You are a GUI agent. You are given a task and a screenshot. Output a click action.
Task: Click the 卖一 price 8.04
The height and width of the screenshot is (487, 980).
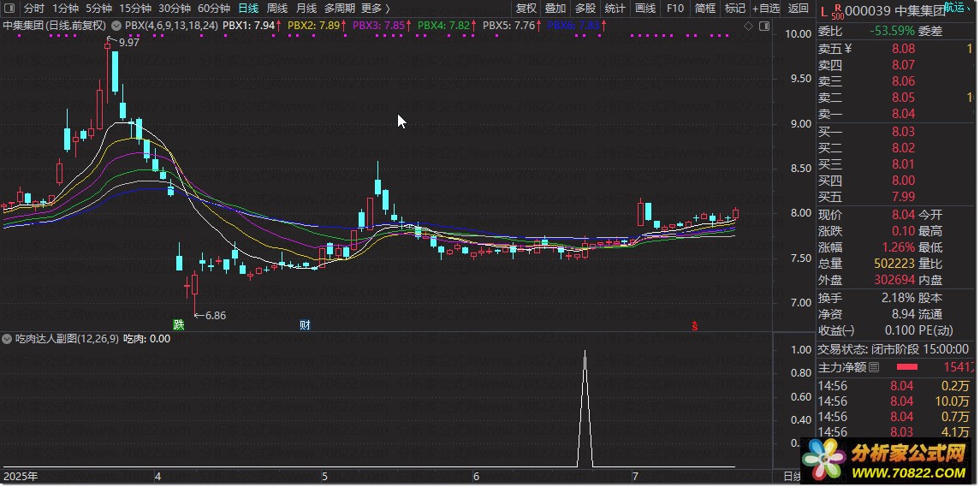(x=902, y=114)
